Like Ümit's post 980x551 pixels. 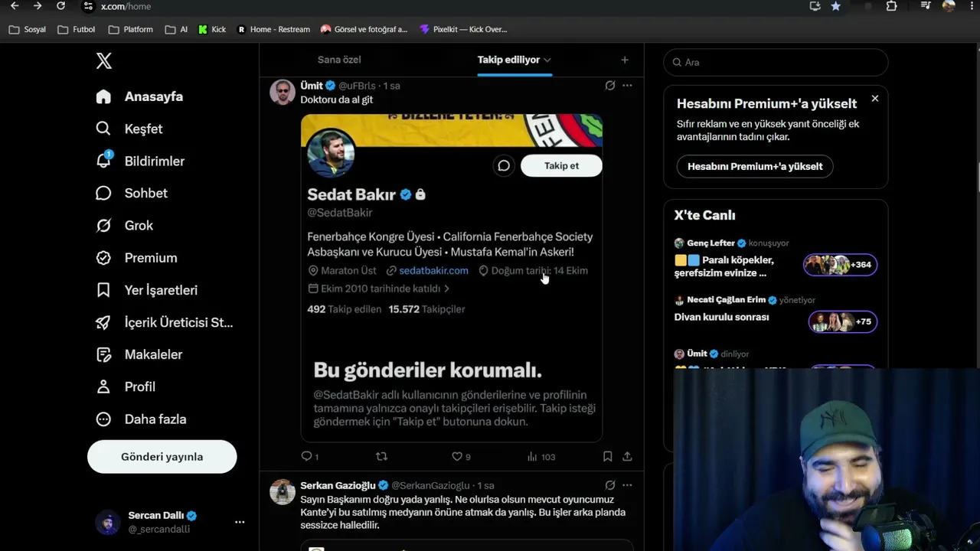tap(461, 457)
